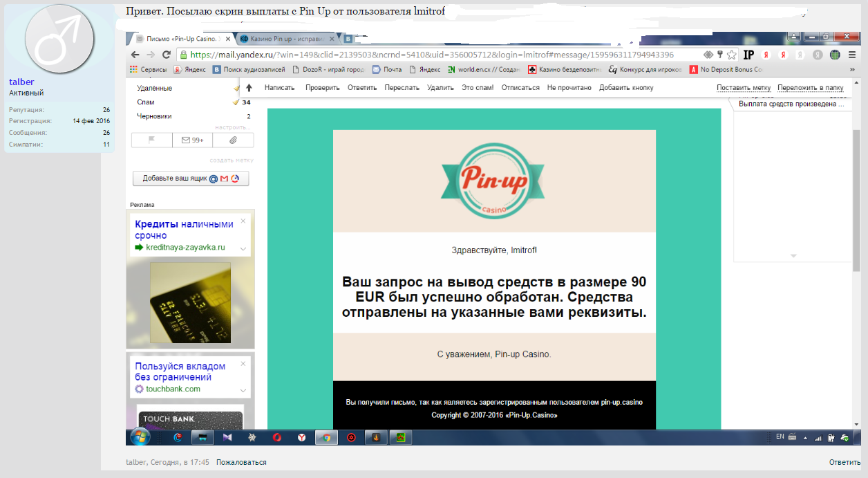Open the Windows Start menu
Image resolution: width=868 pixels, height=478 pixels.
tap(140, 437)
